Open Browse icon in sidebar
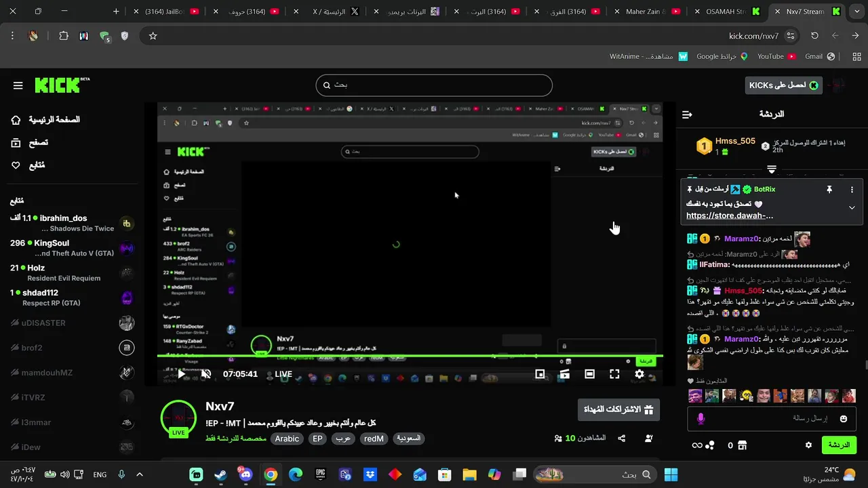 (16, 142)
